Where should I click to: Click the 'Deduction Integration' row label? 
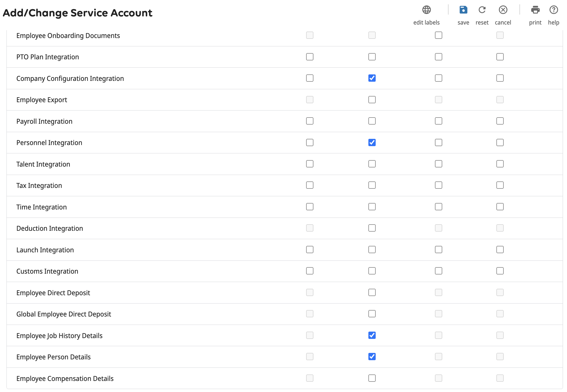coord(50,228)
